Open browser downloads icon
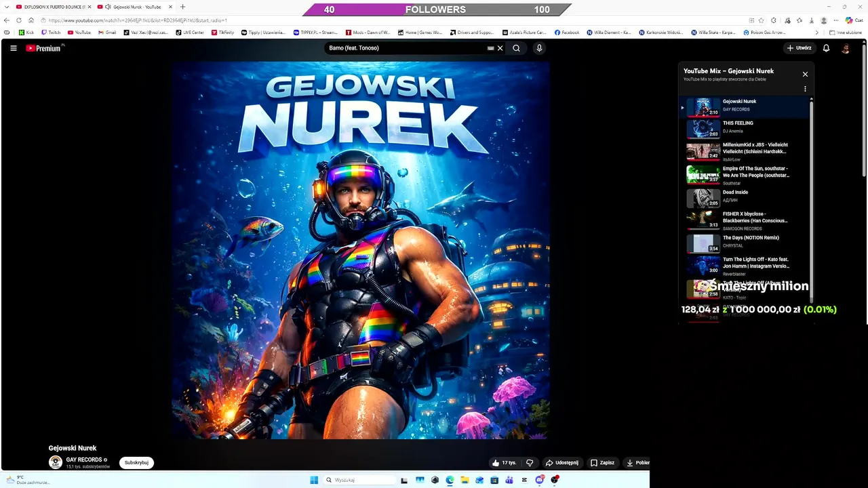This screenshot has width=868, height=488. click(x=812, y=20)
